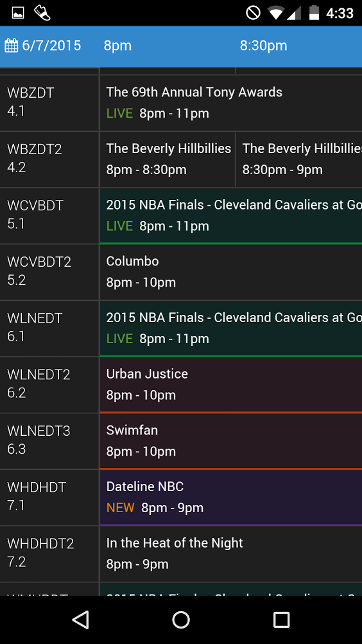Image resolution: width=362 pixels, height=644 pixels.
Task: Select the WHDHDT2 7.2 channel cell
Action: (49, 553)
